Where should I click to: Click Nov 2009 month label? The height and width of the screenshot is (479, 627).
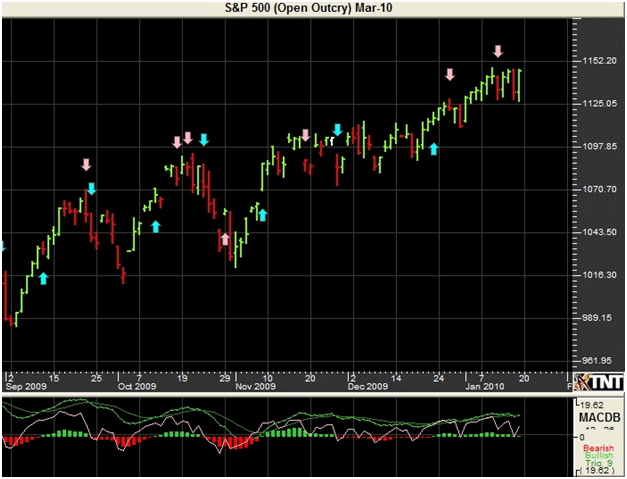pyautogui.click(x=256, y=386)
